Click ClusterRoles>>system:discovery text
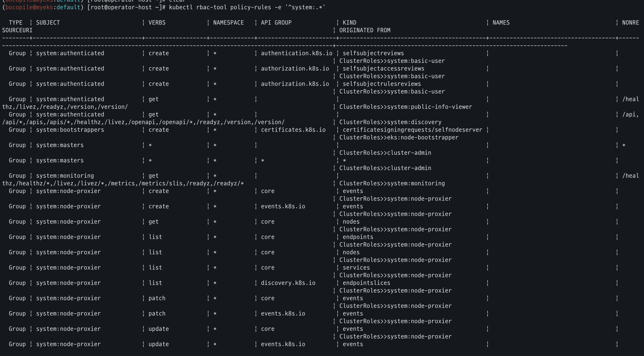644x356 pixels. click(x=390, y=122)
